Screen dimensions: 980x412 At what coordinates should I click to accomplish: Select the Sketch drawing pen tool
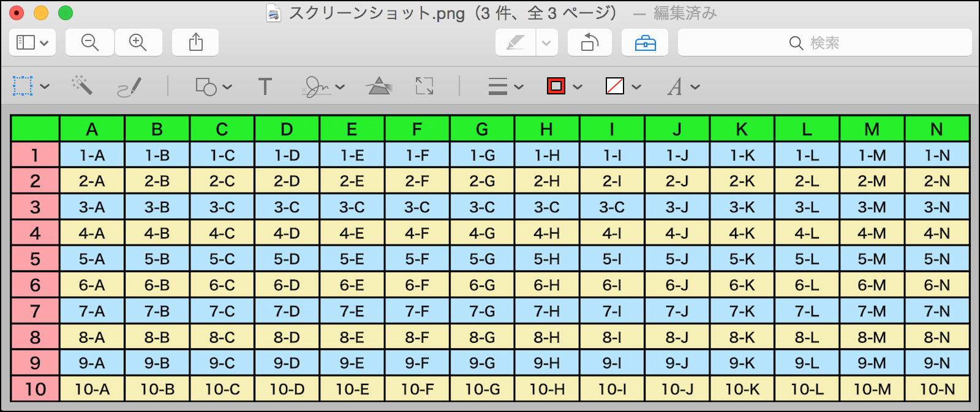point(129,87)
